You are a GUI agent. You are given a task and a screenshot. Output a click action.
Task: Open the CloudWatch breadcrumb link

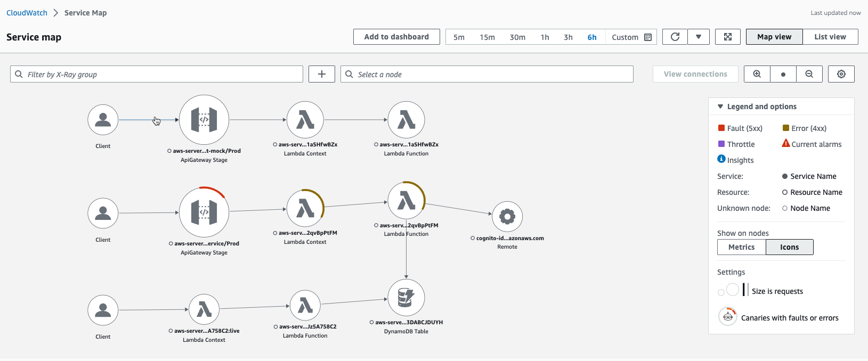pos(27,13)
